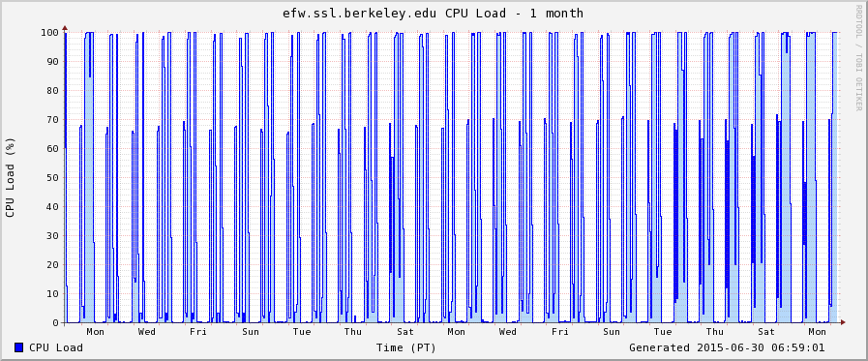868x361 pixels.
Task: Click the 40 tick label on y-axis
Action: click(51, 206)
